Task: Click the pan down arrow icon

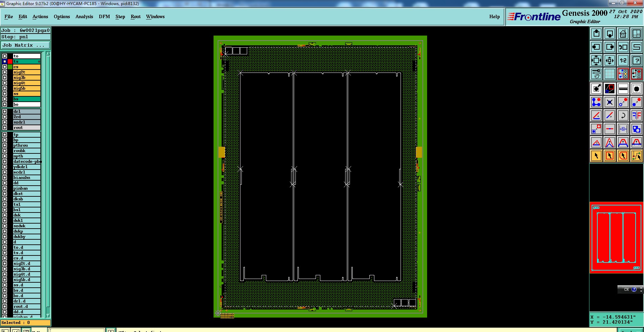Action: (610, 34)
